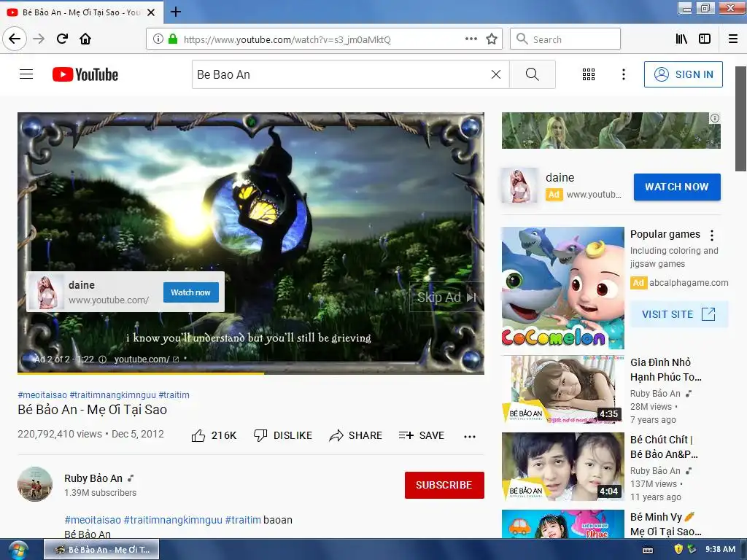
Task: Open the daine ad title in sidebar
Action: tap(560, 178)
